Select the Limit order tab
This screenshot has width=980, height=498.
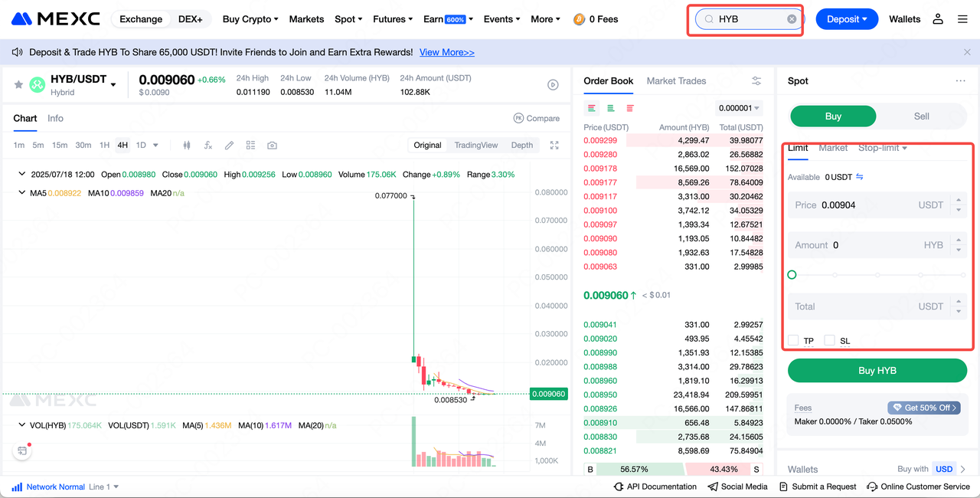point(798,148)
